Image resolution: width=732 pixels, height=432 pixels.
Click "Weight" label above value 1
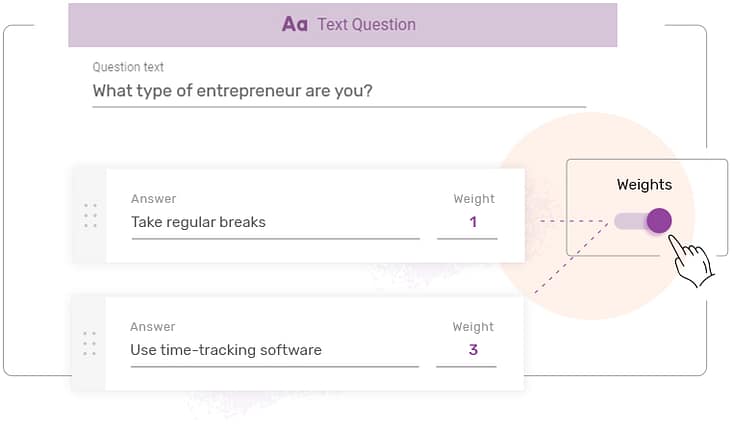[473, 199]
